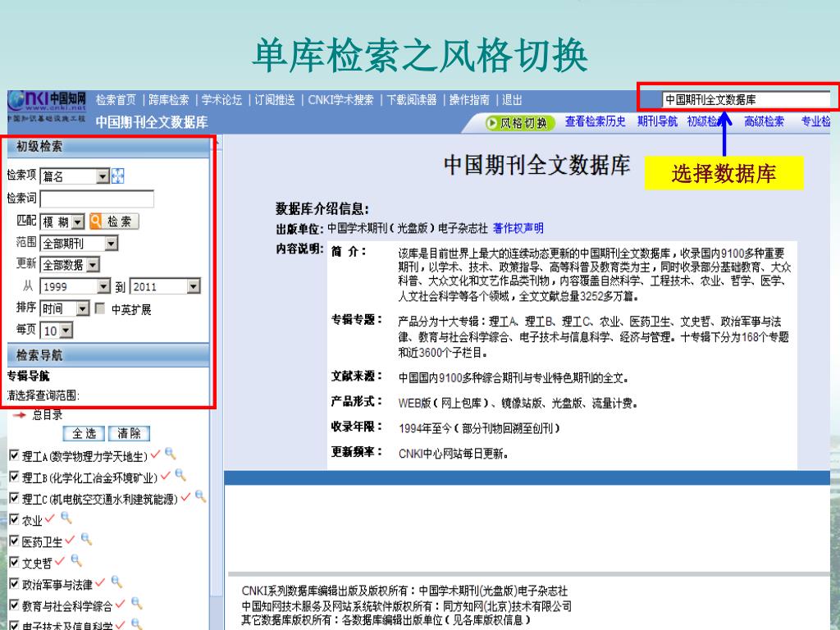The height and width of the screenshot is (630, 840).
Task: Click the 全选 button
Action: pyautogui.click(x=84, y=433)
